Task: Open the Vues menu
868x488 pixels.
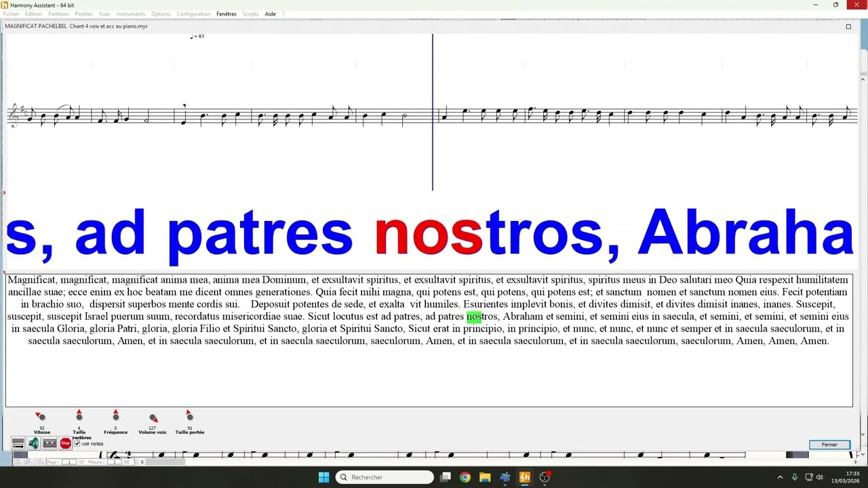Action: tap(104, 14)
